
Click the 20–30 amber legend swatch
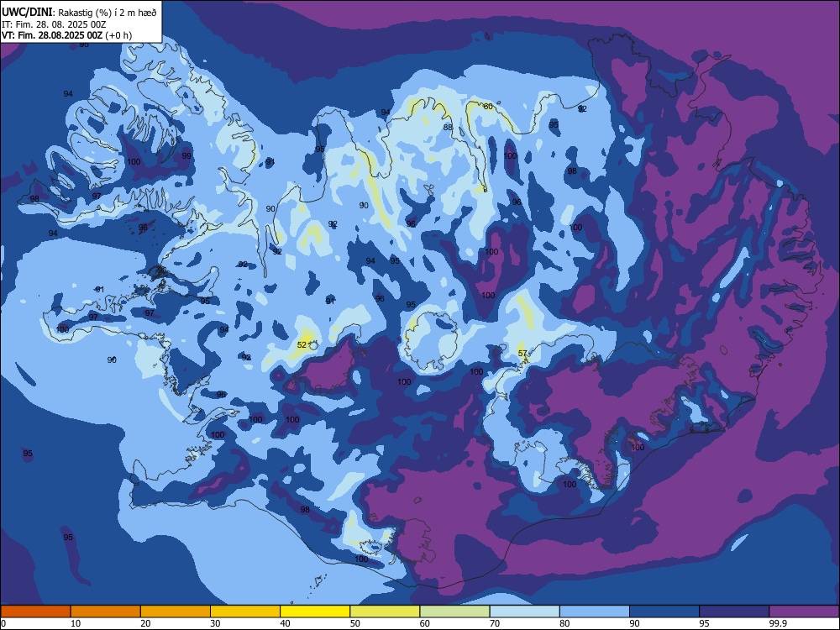(176, 612)
